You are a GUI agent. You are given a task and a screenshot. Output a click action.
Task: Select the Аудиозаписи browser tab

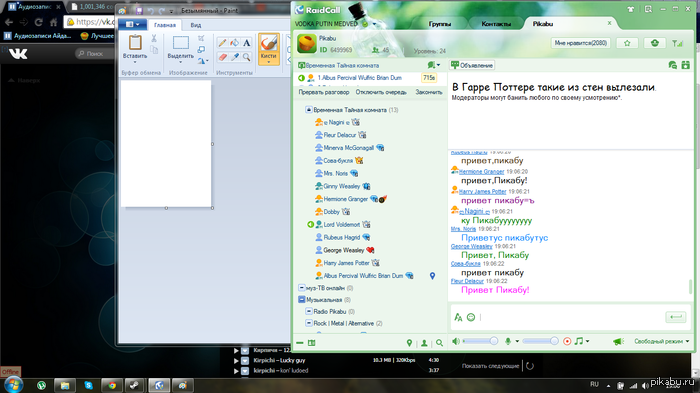point(33,7)
